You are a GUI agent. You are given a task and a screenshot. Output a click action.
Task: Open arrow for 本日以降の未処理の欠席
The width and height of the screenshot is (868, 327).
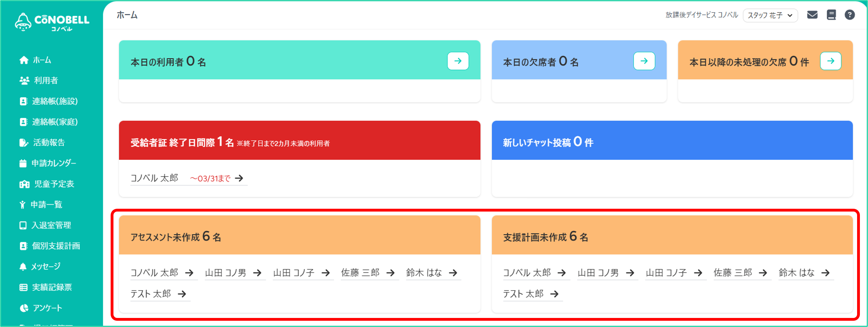click(830, 61)
